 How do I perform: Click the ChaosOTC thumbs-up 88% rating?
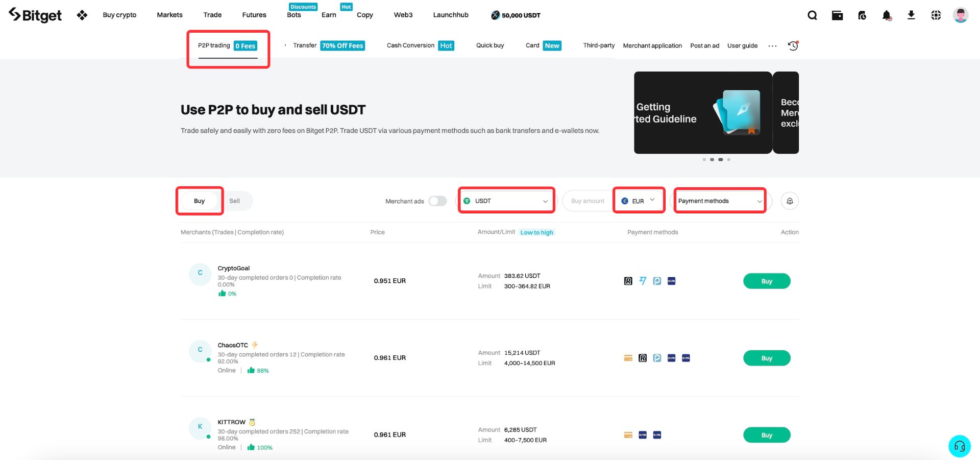tap(258, 371)
